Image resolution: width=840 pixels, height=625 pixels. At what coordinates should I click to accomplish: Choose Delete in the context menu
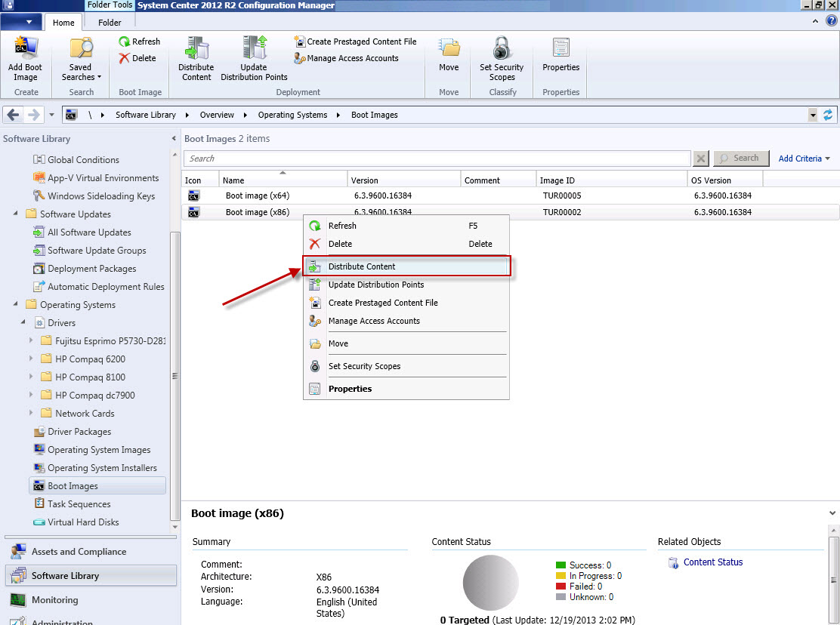(406, 244)
